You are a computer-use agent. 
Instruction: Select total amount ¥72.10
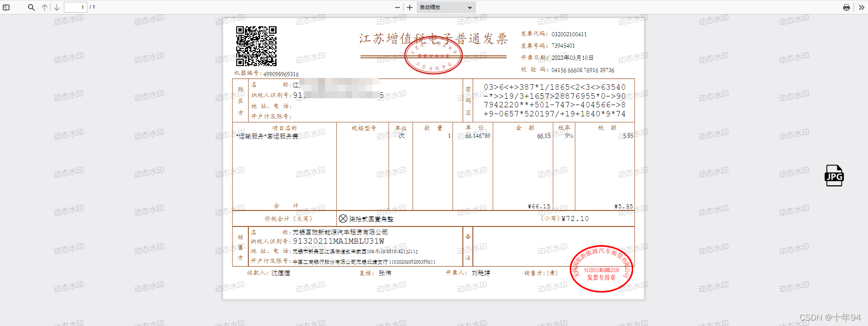[575, 219]
